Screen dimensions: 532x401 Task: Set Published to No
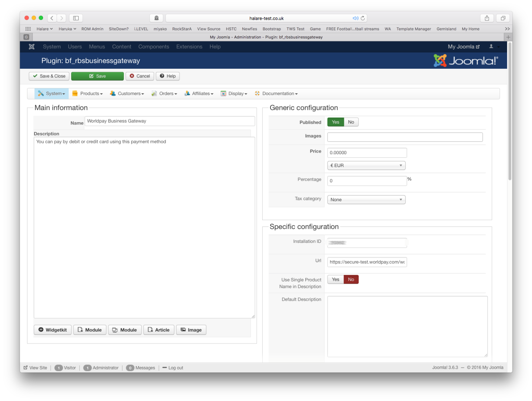coord(351,122)
